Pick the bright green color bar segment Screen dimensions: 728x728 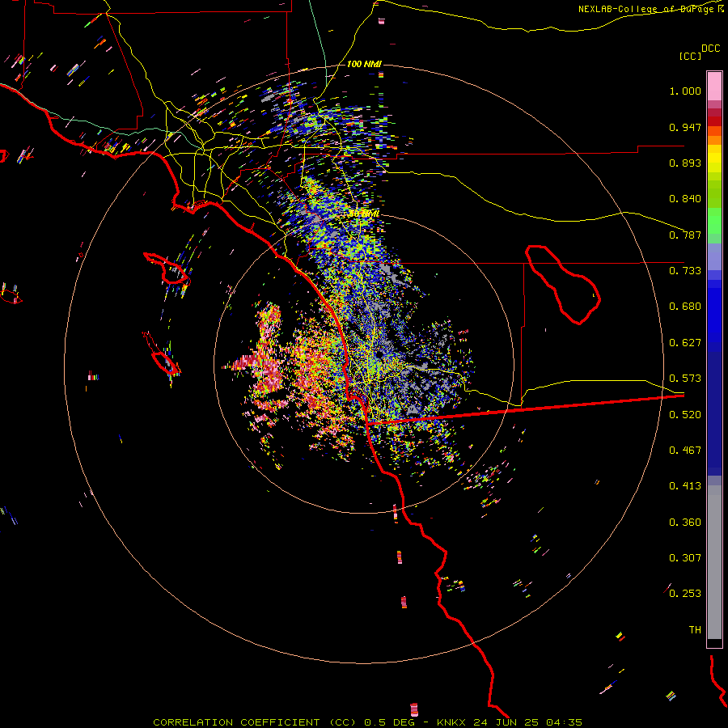714,221
